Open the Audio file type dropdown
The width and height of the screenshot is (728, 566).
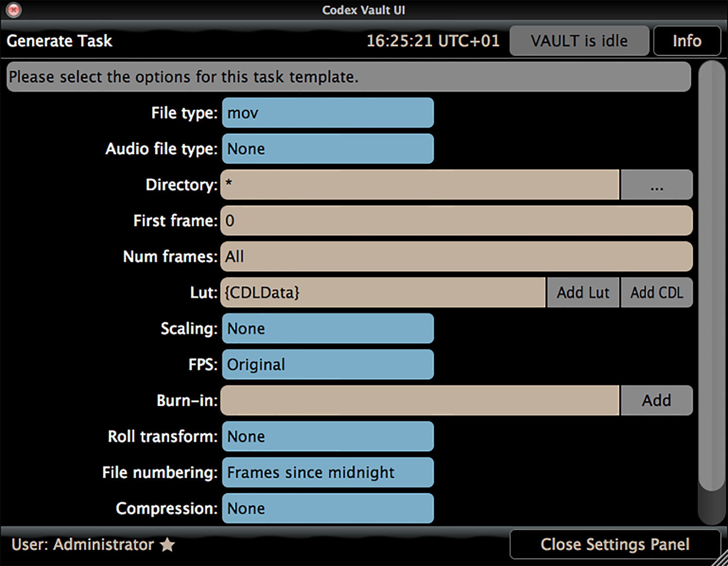(328, 148)
